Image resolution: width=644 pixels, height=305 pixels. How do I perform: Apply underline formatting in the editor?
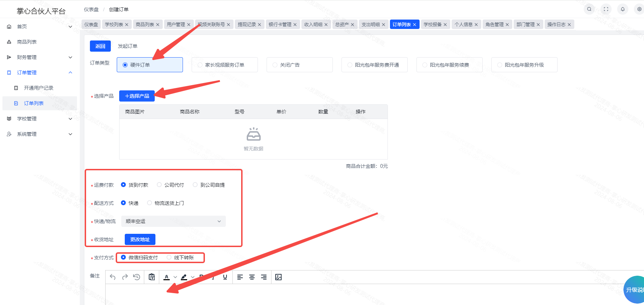coord(225,277)
